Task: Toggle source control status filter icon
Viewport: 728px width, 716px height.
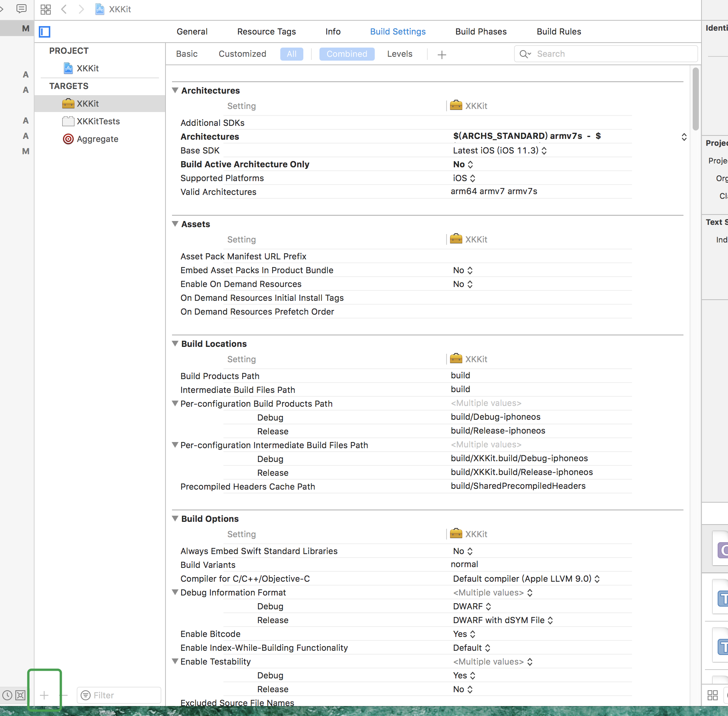Action: 21,695
